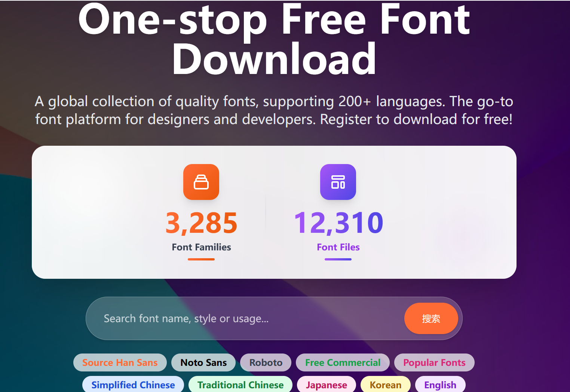The height and width of the screenshot is (392, 570).
Task: Click the orange Font Families icon
Action: pos(201,182)
